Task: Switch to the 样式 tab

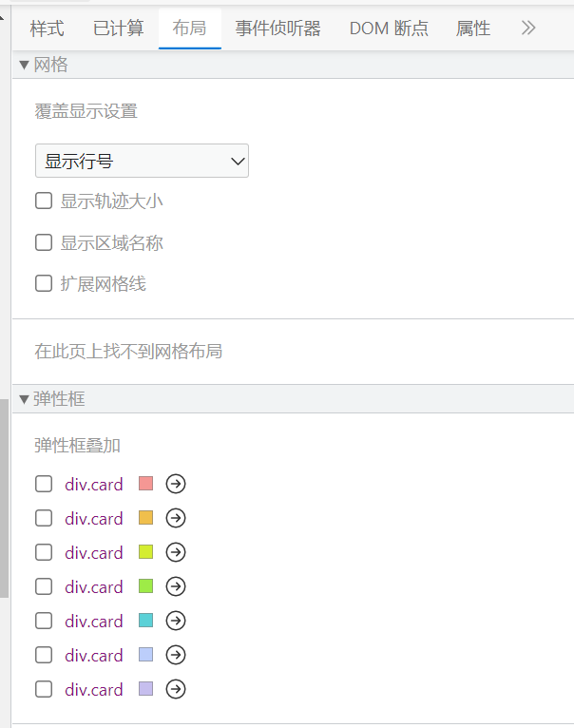Action: (48, 29)
